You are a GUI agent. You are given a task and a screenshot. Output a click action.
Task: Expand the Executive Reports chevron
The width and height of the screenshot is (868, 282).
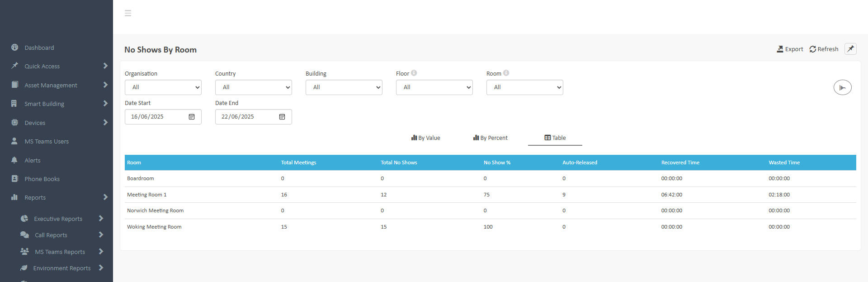tap(101, 219)
